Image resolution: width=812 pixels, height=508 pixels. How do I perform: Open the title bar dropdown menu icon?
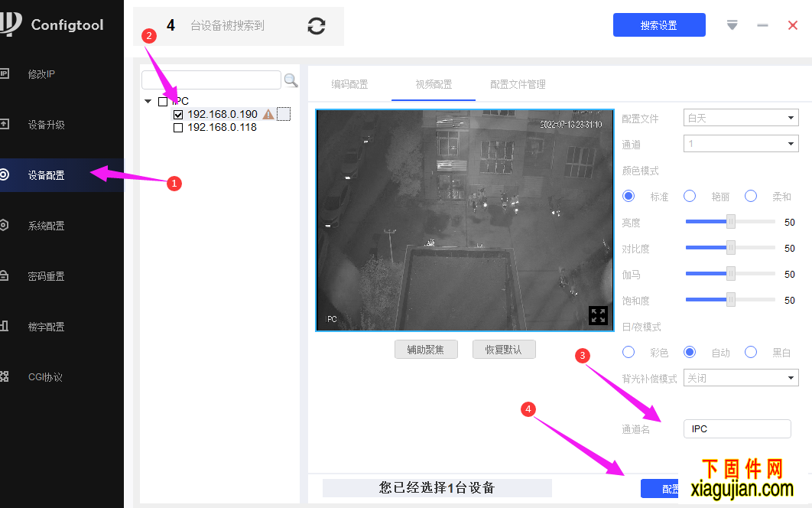click(x=732, y=25)
